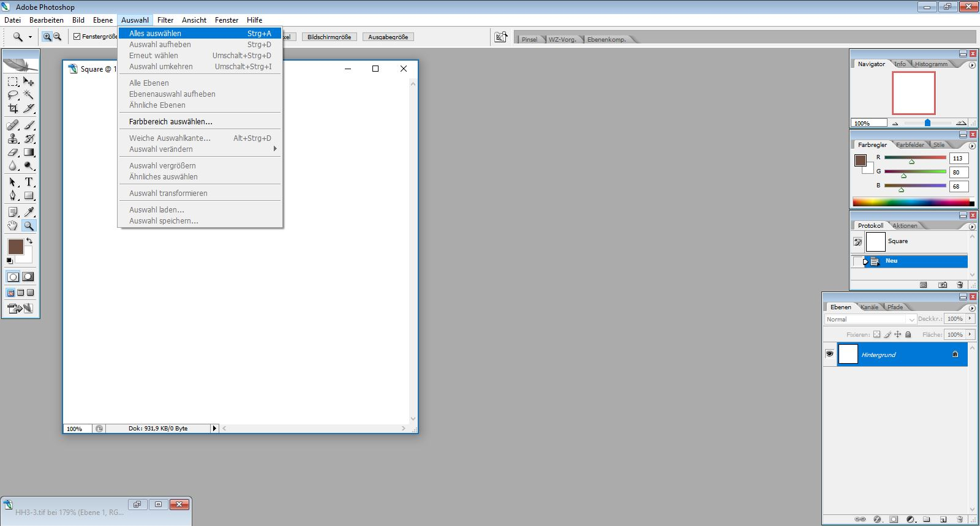Open the document status bar arrow menu

click(214, 429)
